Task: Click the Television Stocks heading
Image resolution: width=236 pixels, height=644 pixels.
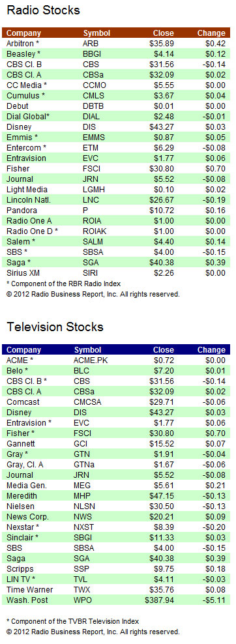Action: (x=55, y=327)
